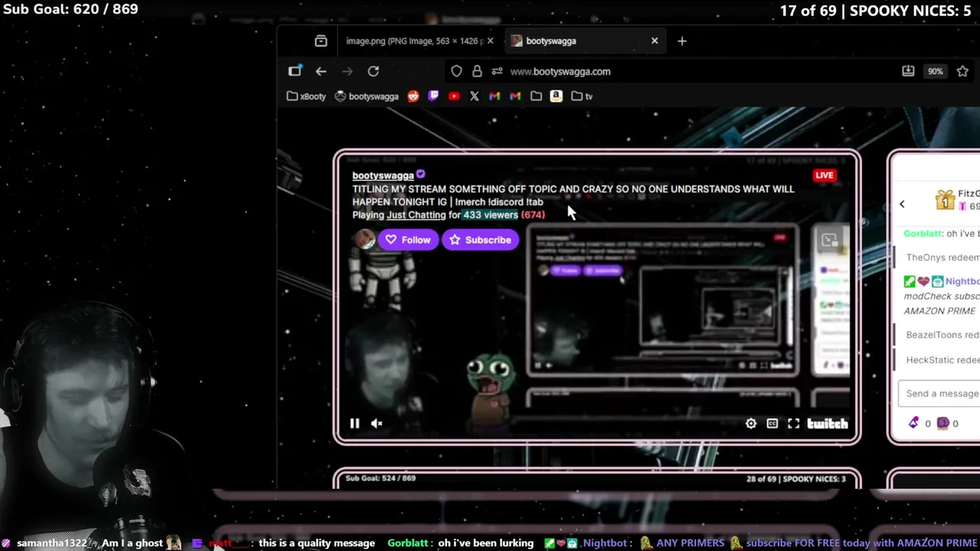Open the X bookmark
The image size is (980, 551).
475,96
